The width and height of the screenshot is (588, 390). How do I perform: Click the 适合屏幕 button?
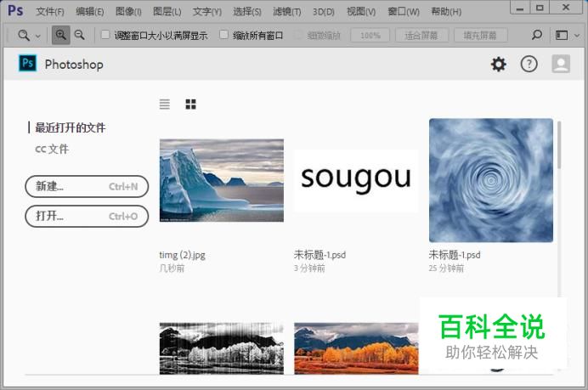coord(421,36)
